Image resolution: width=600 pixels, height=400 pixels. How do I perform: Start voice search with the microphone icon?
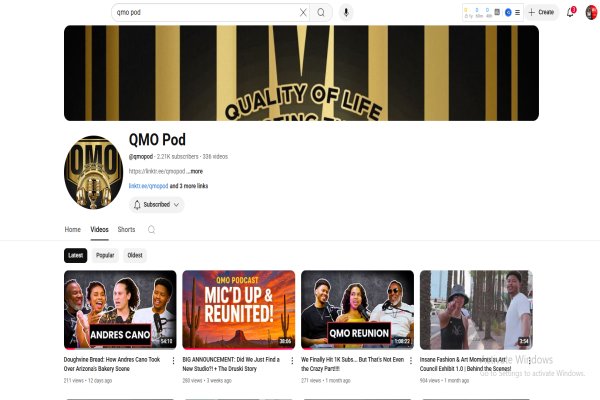(x=346, y=13)
